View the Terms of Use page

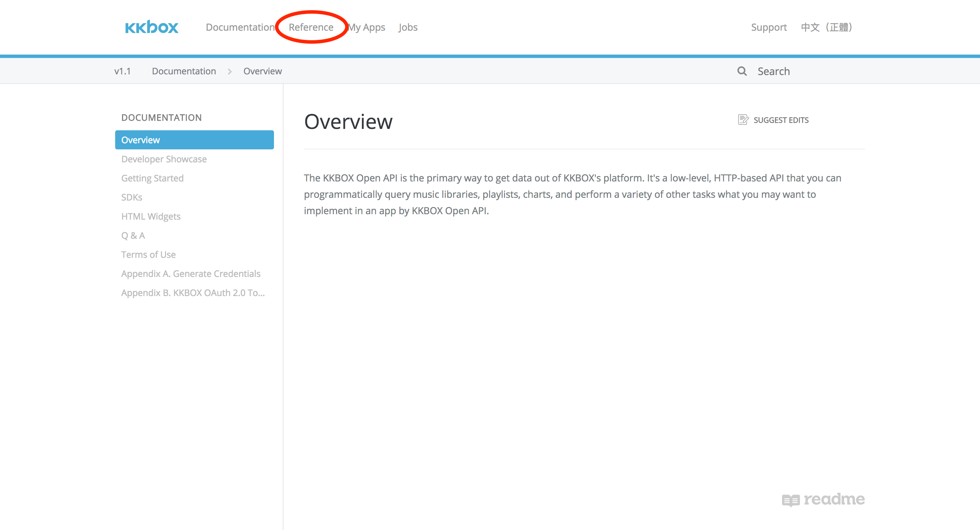(148, 254)
